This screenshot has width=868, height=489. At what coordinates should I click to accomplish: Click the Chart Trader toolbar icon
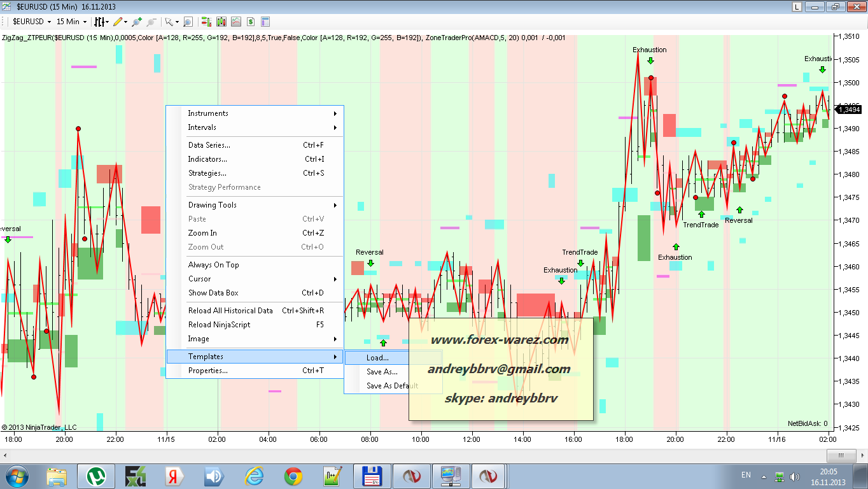pos(206,22)
